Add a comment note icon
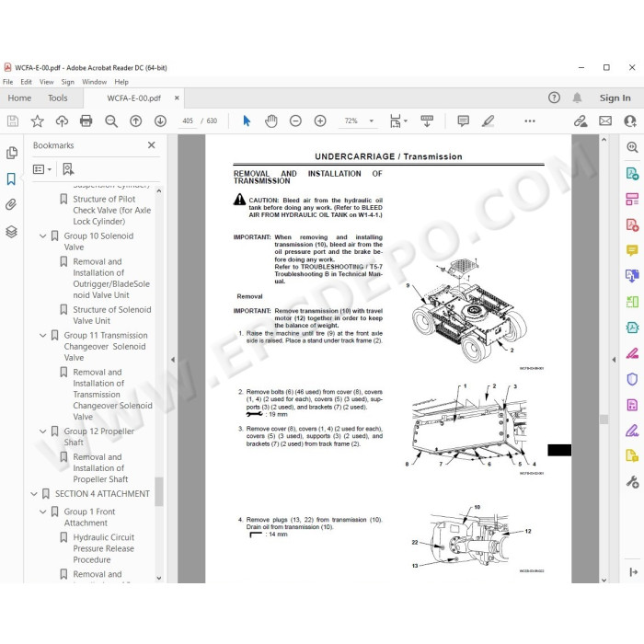 (x=464, y=121)
